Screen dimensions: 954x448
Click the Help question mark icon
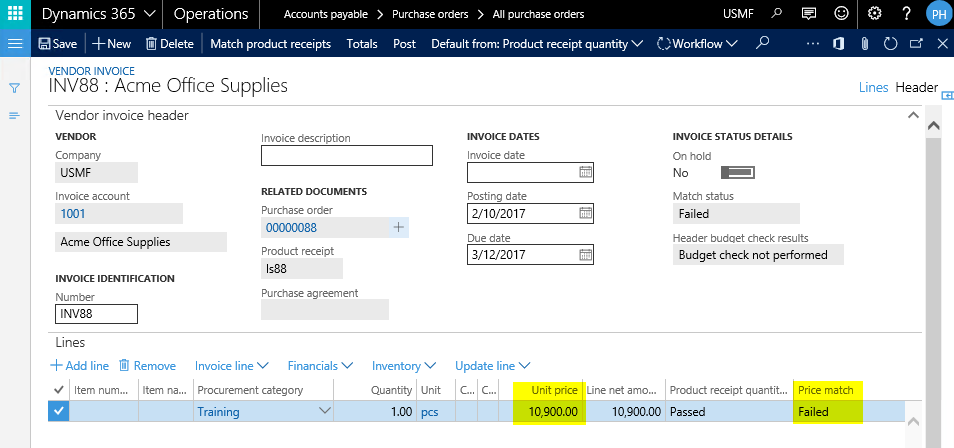[906, 14]
